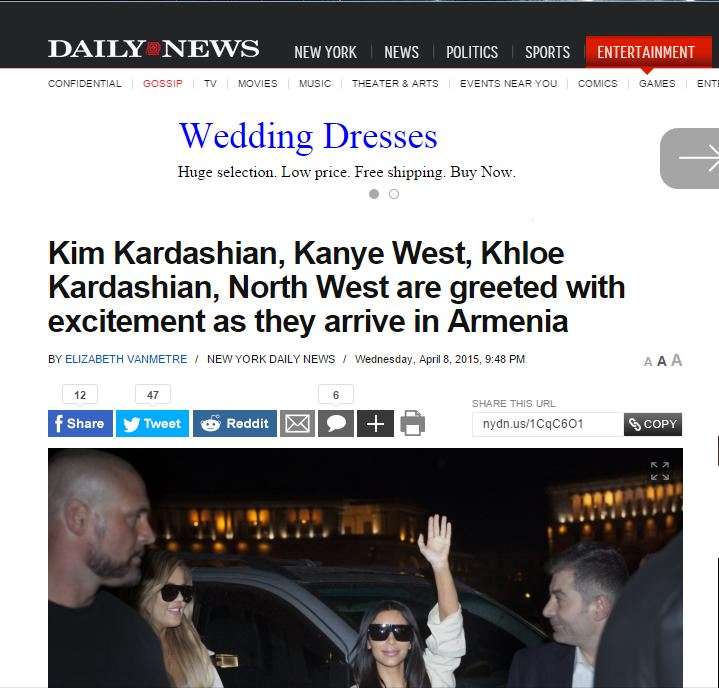
Task: Select second ad carousel dot
Action: pos(394,194)
